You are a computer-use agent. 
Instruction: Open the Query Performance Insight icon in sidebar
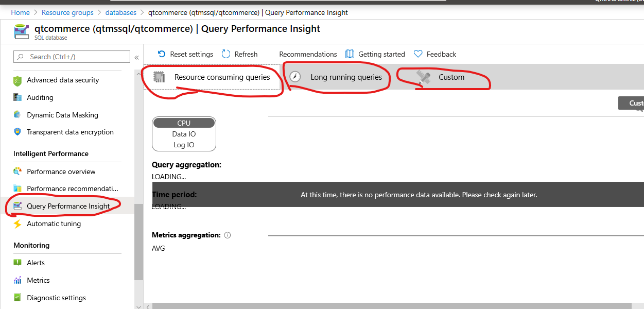click(18, 205)
